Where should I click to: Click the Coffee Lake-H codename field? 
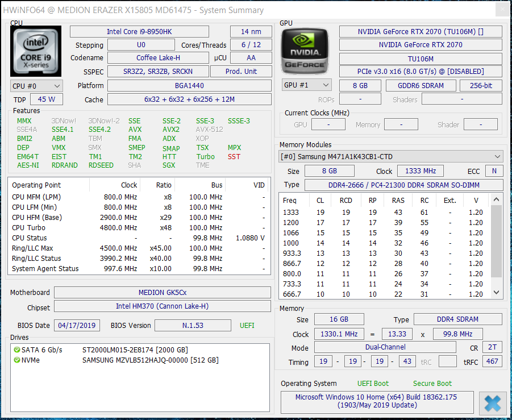click(x=158, y=58)
